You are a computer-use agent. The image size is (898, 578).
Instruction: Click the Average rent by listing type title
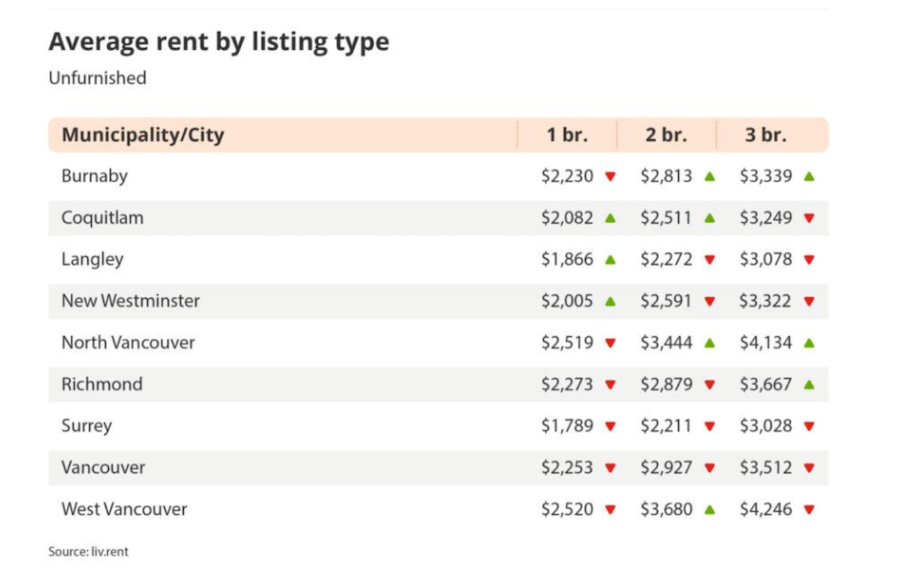click(218, 42)
